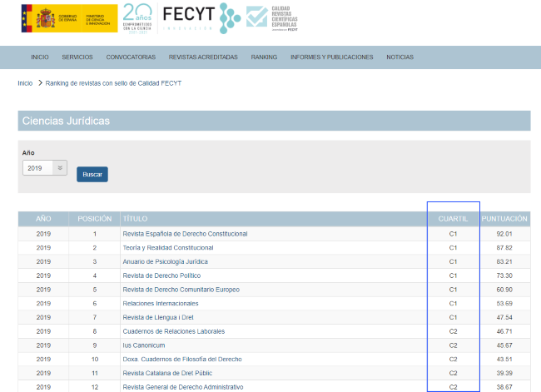The height and width of the screenshot is (392, 541).
Task: Open Revista General de Derecho Administrativo
Action: tap(183, 387)
